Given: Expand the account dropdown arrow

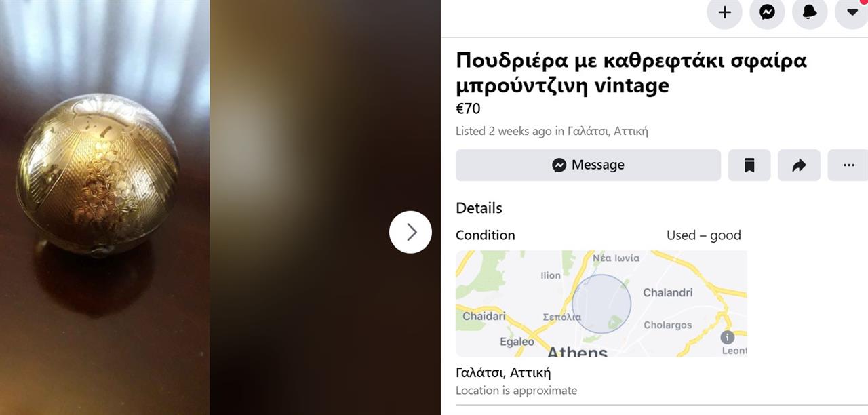Looking at the screenshot, I should click(852, 12).
